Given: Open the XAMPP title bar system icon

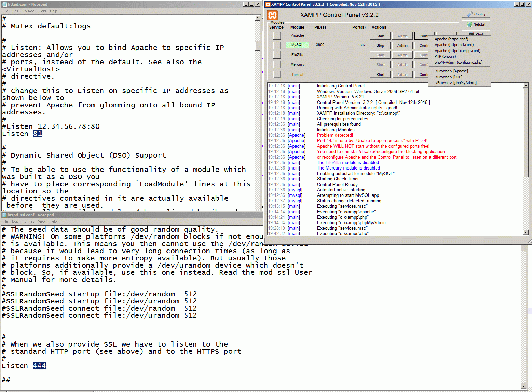Looking at the screenshot, I should [268, 4].
